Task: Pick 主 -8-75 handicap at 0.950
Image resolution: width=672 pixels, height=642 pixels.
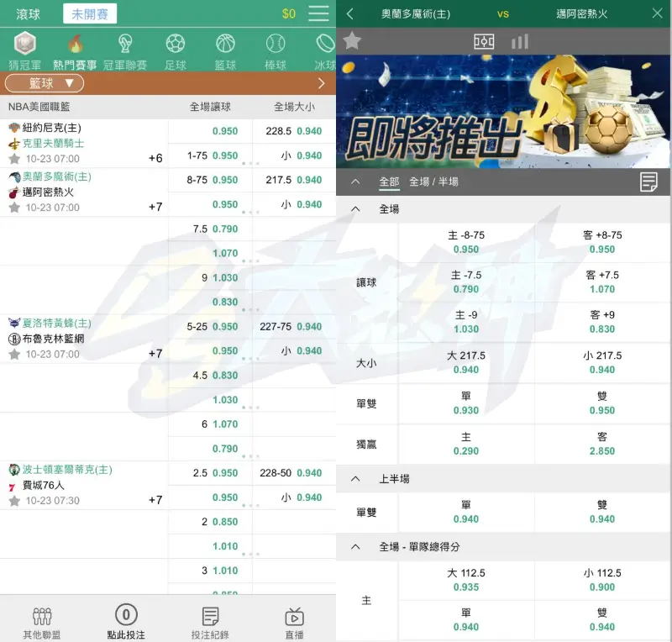Action: click(466, 242)
